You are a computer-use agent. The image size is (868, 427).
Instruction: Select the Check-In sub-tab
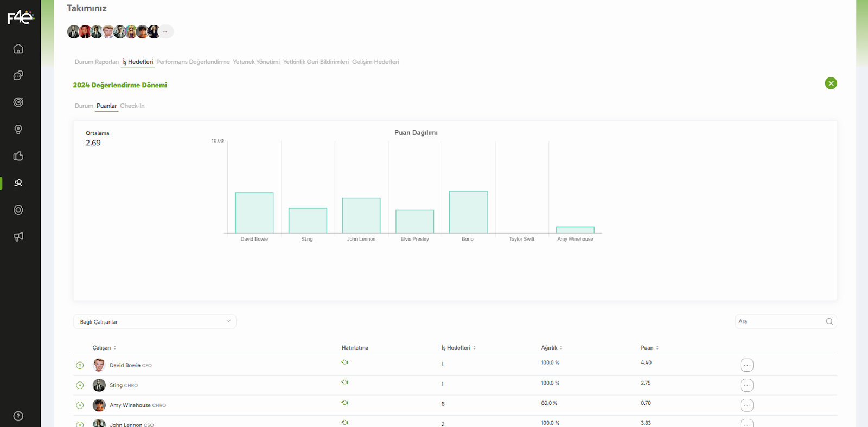coord(132,106)
